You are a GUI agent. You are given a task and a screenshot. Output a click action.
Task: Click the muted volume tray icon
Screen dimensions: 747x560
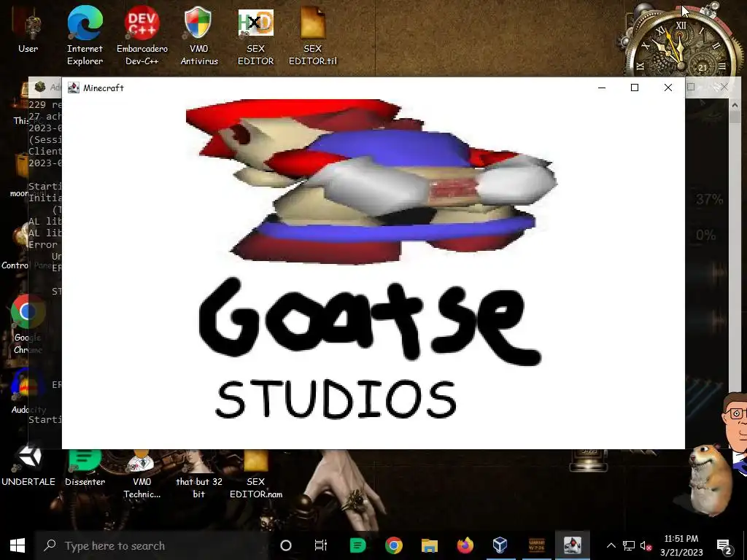click(x=646, y=545)
